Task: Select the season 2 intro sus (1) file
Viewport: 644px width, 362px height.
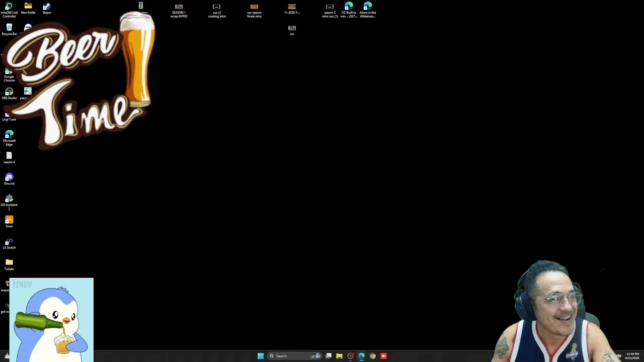Action: pos(330,11)
